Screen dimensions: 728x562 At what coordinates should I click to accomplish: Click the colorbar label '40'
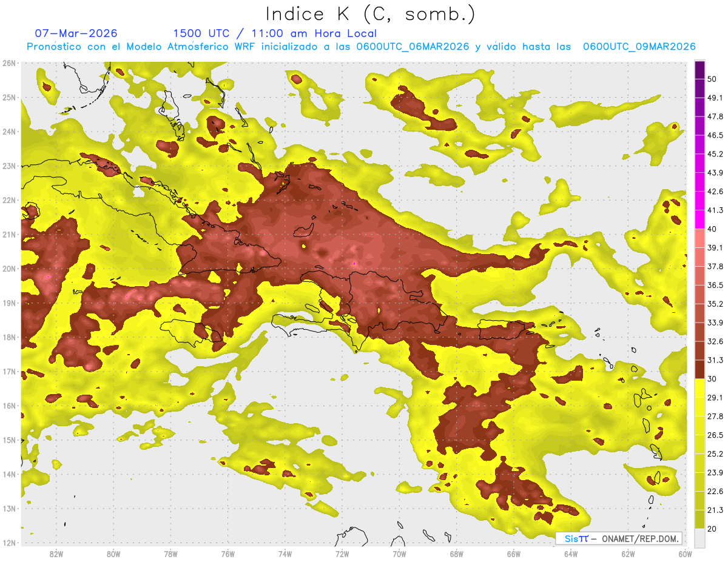[x=713, y=229]
